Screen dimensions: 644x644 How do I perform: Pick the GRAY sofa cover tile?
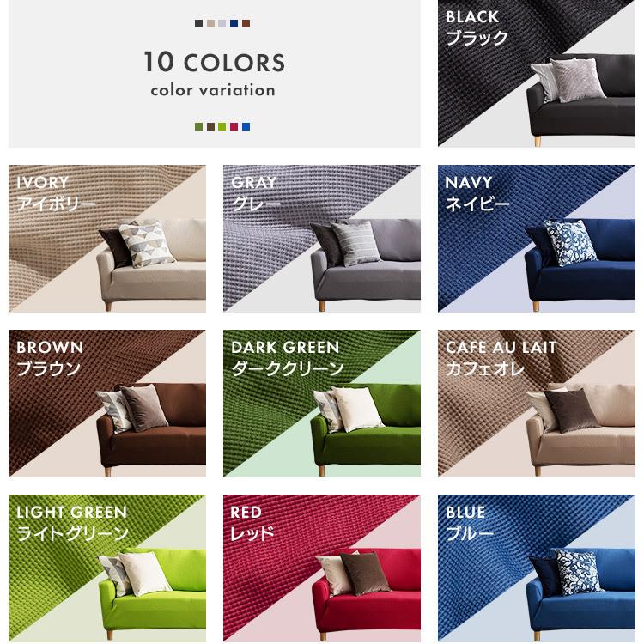(x=322, y=239)
